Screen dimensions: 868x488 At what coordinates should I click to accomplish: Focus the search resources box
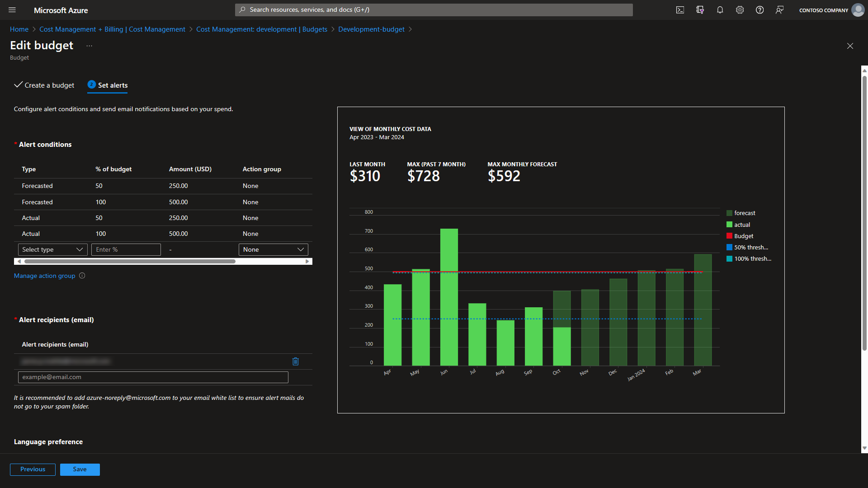click(x=434, y=9)
